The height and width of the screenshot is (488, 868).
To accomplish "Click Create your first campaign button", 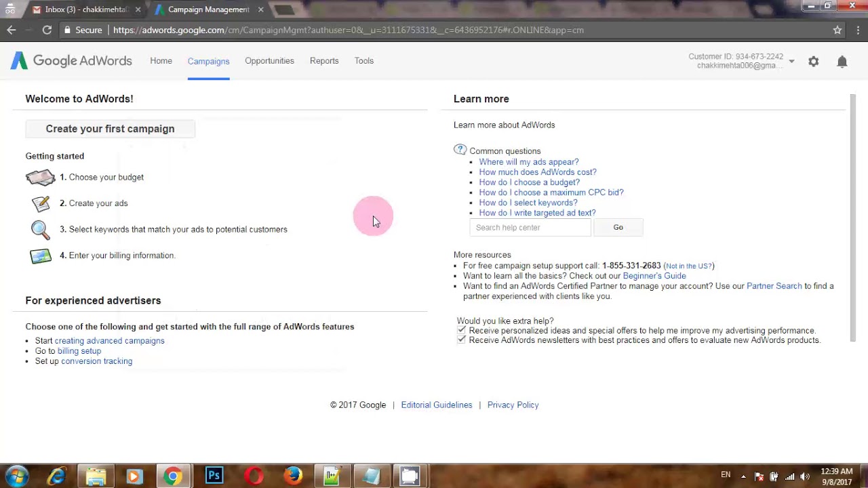I will 110,129.
